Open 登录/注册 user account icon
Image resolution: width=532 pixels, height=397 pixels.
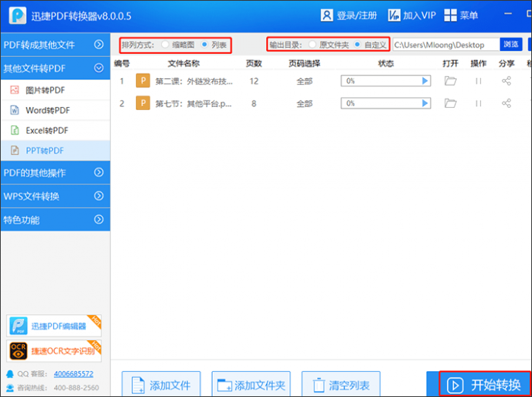tap(326, 15)
